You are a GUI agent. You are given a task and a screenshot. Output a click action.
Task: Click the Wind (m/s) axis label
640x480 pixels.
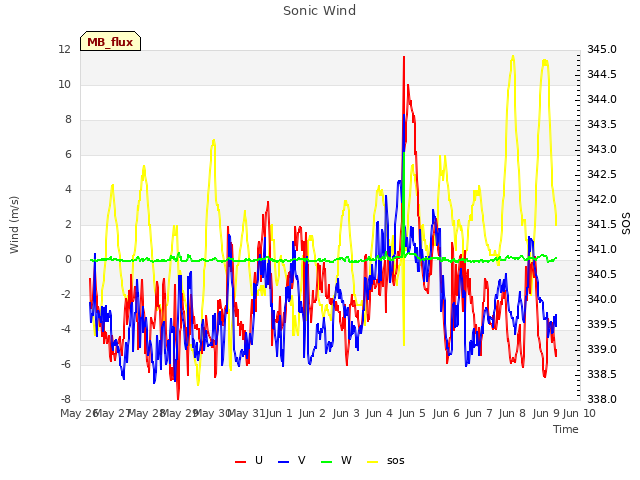click(14, 225)
